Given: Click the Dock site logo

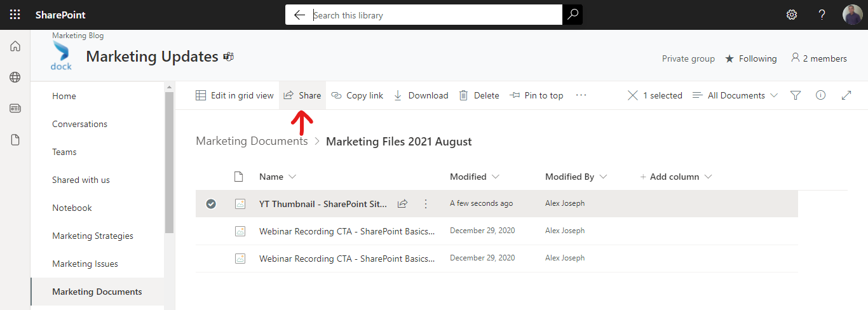Looking at the screenshot, I should pos(62,56).
